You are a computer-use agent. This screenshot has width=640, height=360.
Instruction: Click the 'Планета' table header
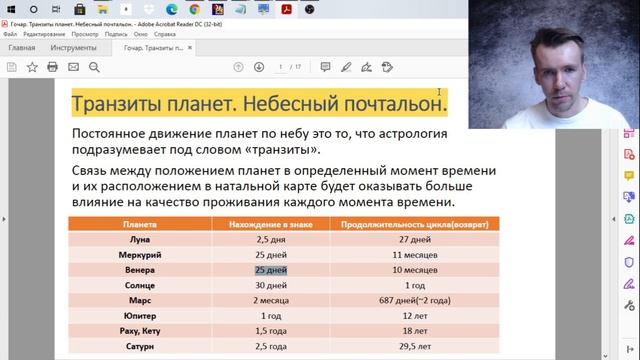pos(140,224)
